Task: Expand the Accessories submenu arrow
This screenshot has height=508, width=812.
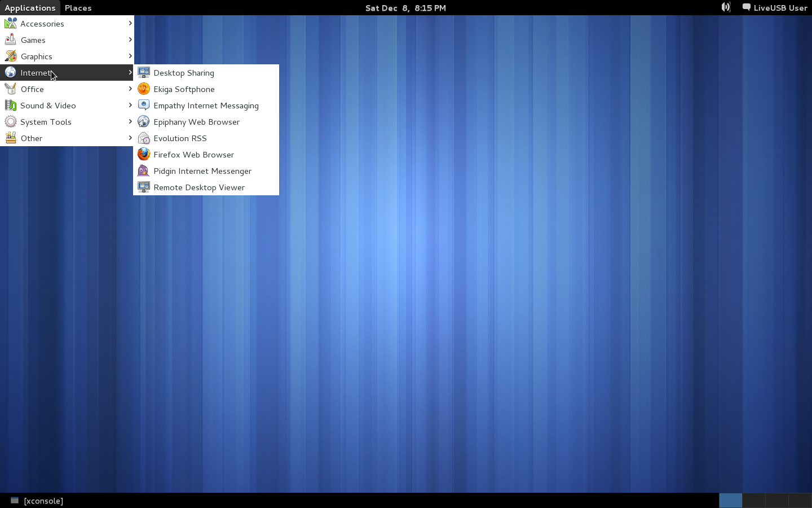Action: 130,23
